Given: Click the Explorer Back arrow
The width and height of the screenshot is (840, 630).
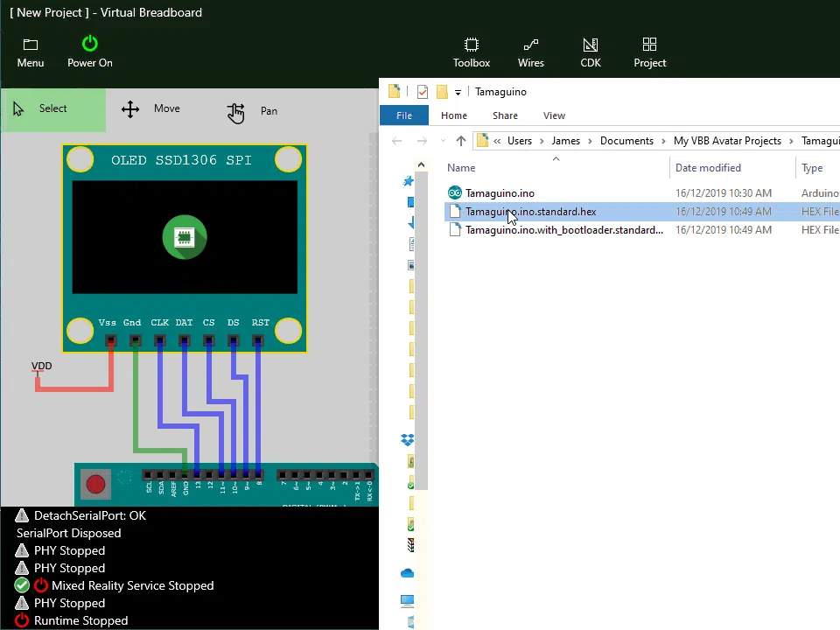Looking at the screenshot, I should tap(396, 141).
